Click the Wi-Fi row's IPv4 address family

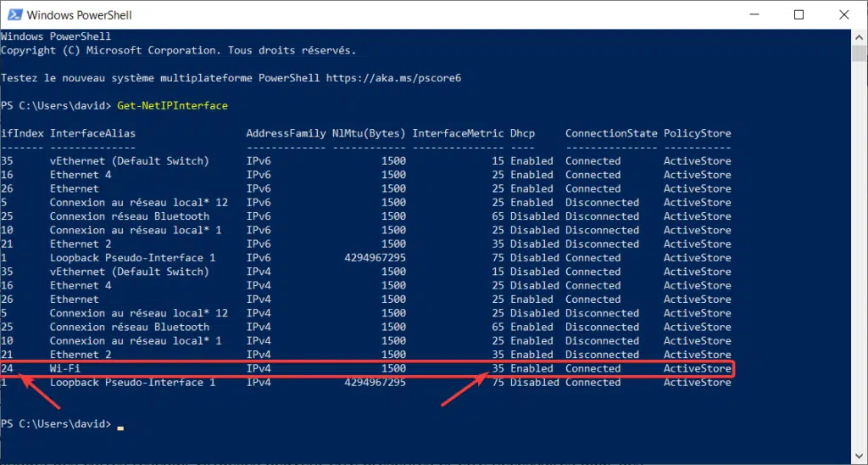pos(259,368)
